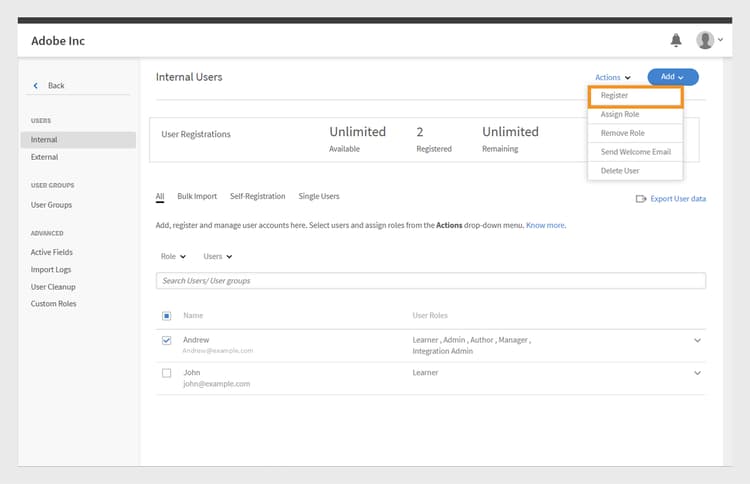Viewport: 750px width, 484px height.
Task: Uncheck the checkbox for Andrew
Action: point(166,341)
